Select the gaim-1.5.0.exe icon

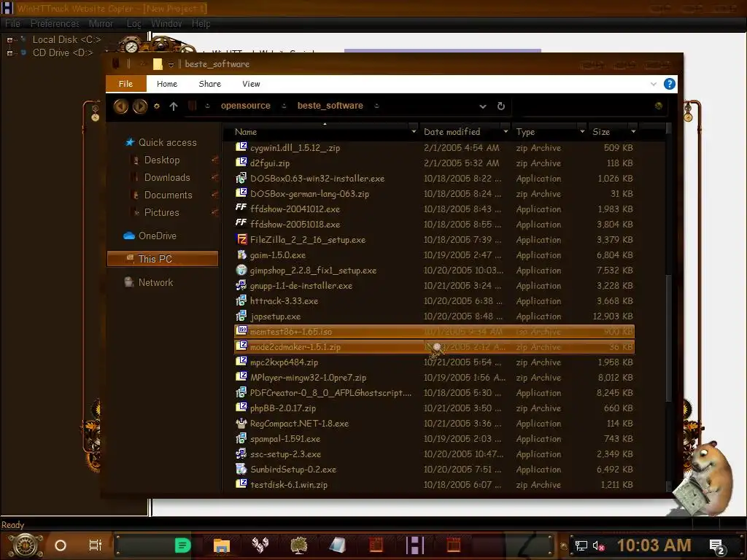click(x=241, y=254)
